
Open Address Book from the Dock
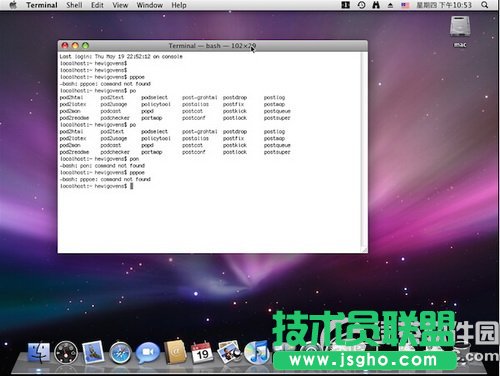pyautogui.click(x=175, y=352)
